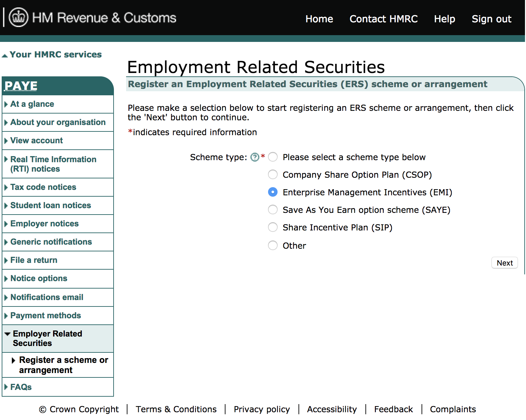Open Register a scheme or arrangement
This screenshot has width=526, height=420.
click(64, 365)
